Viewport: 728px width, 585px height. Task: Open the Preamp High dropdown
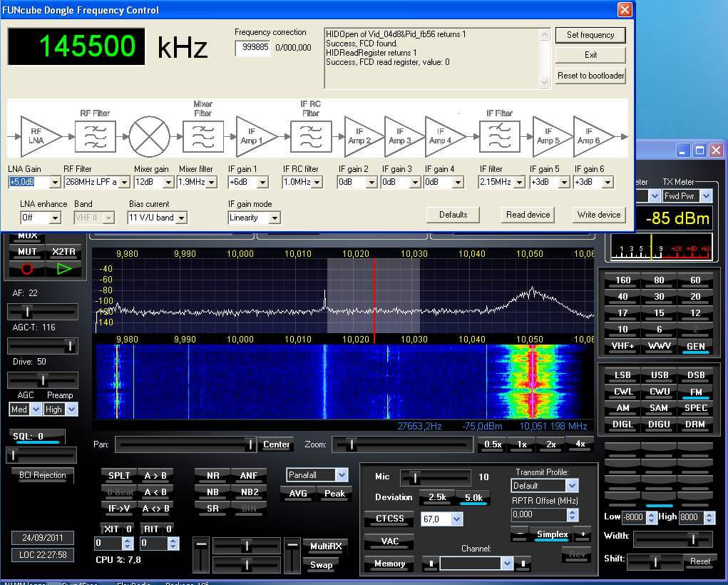pyautogui.click(x=71, y=409)
